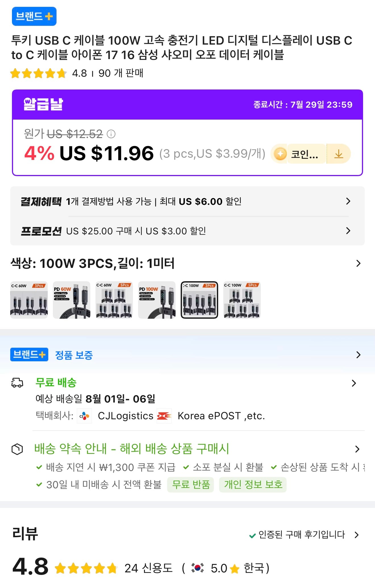Tap the delivery truck icon
Image resolution: width=375 pixels, height=588 pixels.
tap(17, 383)
